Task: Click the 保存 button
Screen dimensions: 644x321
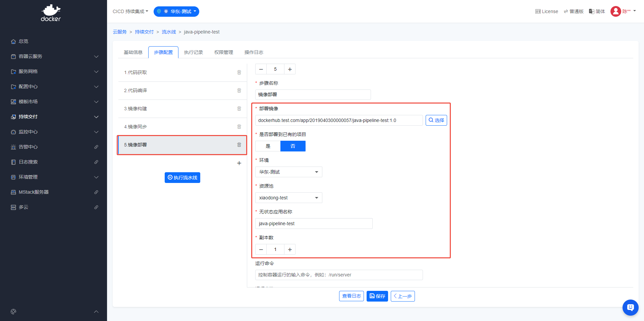Action: tap(377, 296)
